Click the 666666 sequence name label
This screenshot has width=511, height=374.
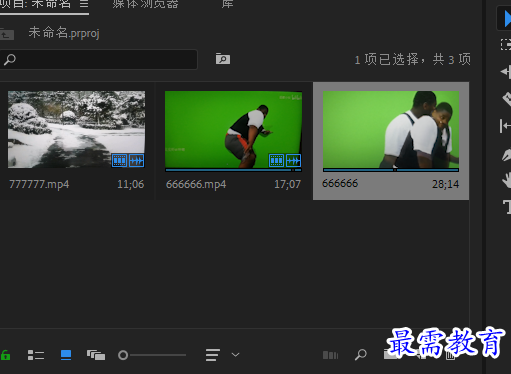[x=340, y=183]
